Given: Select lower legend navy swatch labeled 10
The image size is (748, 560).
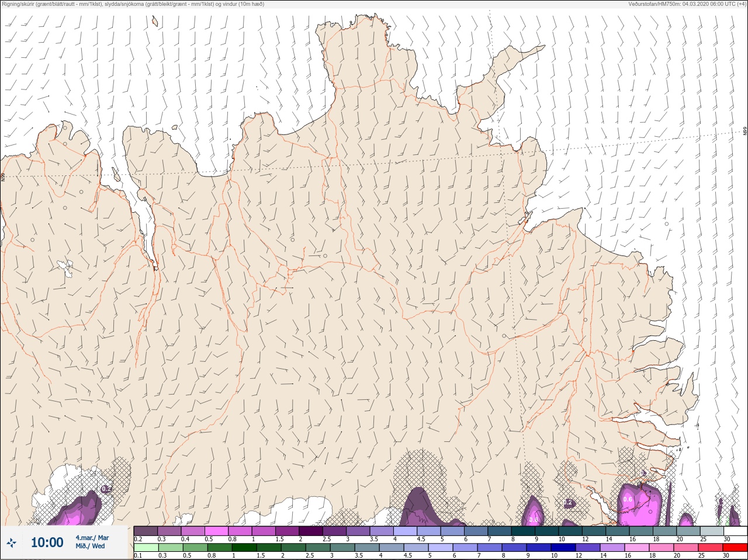Looking at the screenshot, I should pos(563,548).
